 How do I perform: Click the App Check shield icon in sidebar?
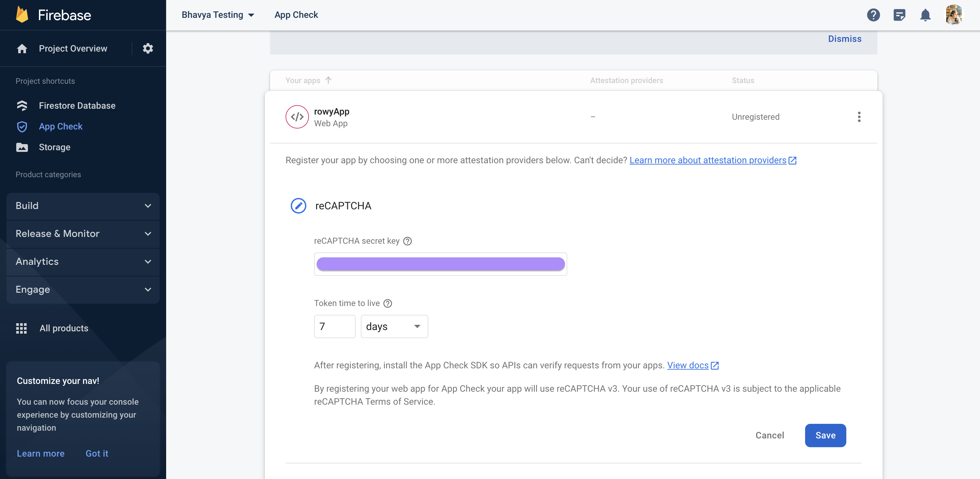(x=22, y=126)
